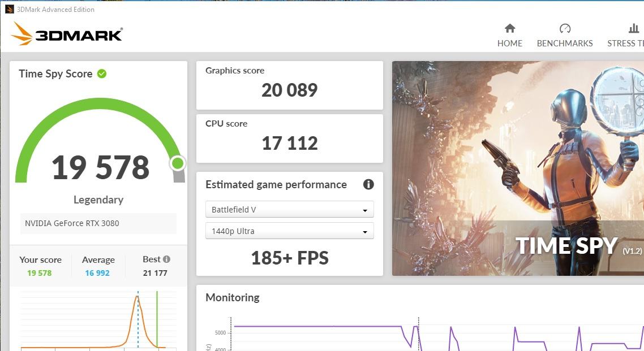Click the Your score value 19 578
Viewport: 644px width, 351px height.
point(40,273)
